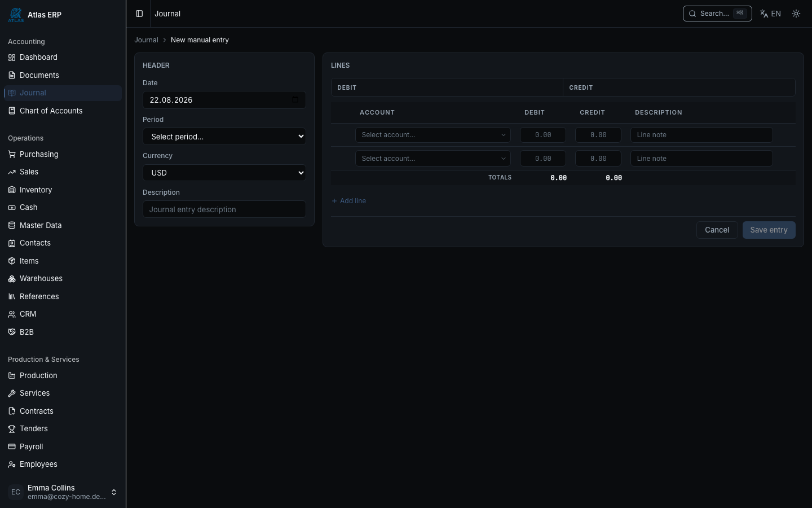Toggle the sidebar collapse icon
Screen dimensions: 812x508
[139, 14]
